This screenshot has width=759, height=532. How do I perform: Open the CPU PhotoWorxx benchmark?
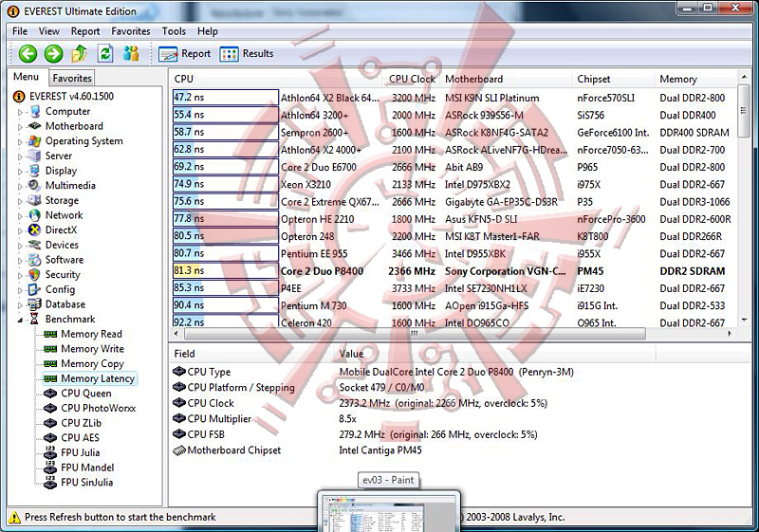click(x=98, y=408)
